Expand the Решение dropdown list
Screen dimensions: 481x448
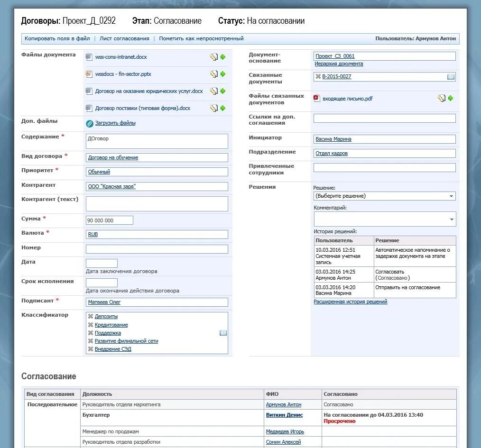(x=451, y=196)
